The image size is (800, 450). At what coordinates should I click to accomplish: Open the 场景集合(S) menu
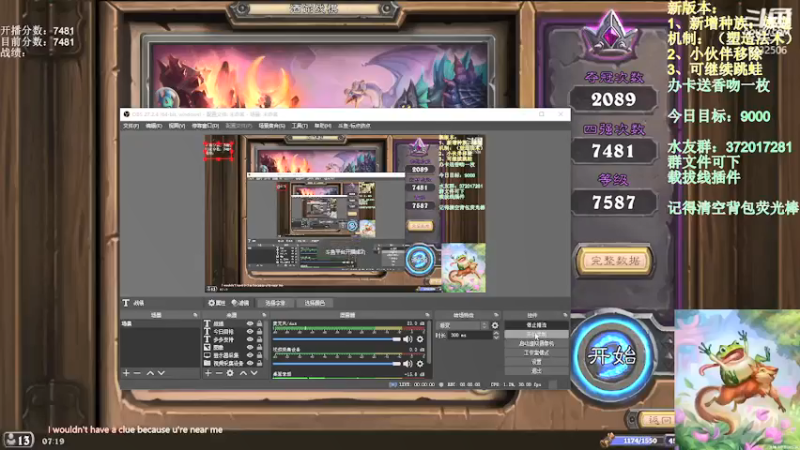click(271, 126)
